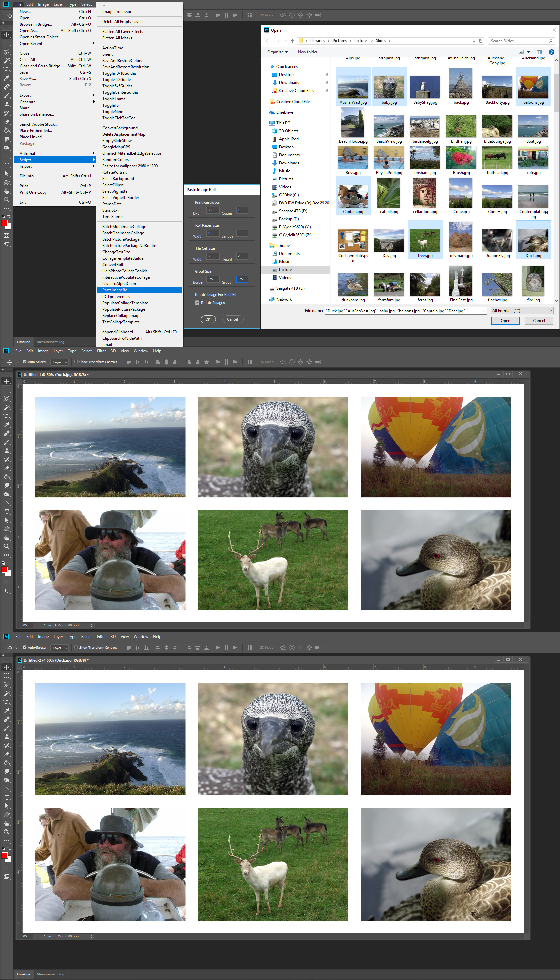Click white background color swatch in Untitled-1 window
The width and height of the screenshot is (560, 980).
pyautogui.click(x=10, y=574)
